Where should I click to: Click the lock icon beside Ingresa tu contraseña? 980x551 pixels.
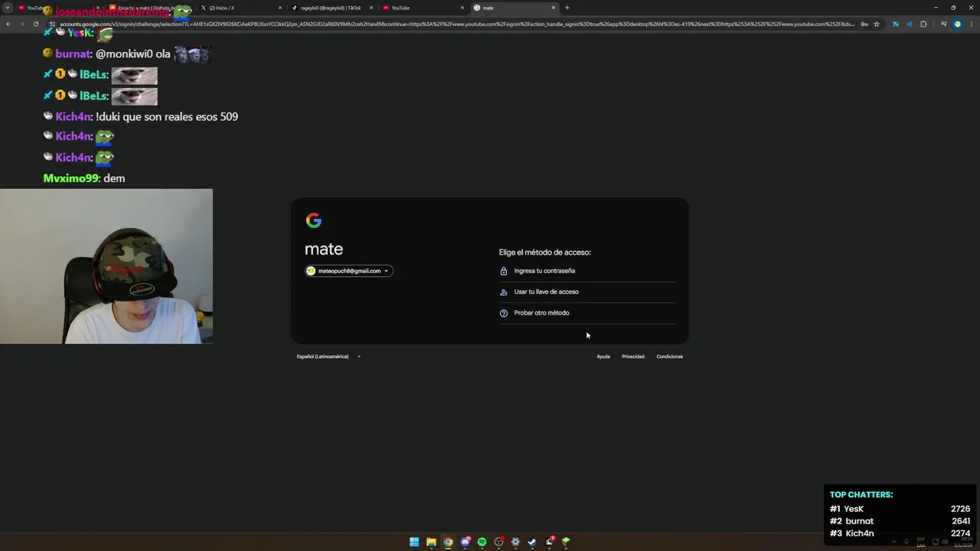tap(504, 271)
